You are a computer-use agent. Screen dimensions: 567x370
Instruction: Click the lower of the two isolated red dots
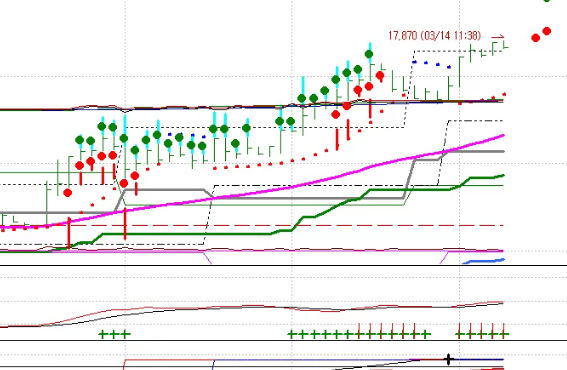(536, 38)
